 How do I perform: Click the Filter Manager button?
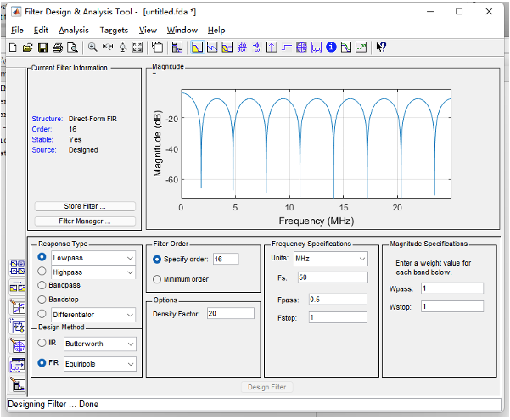coord(85,221)
